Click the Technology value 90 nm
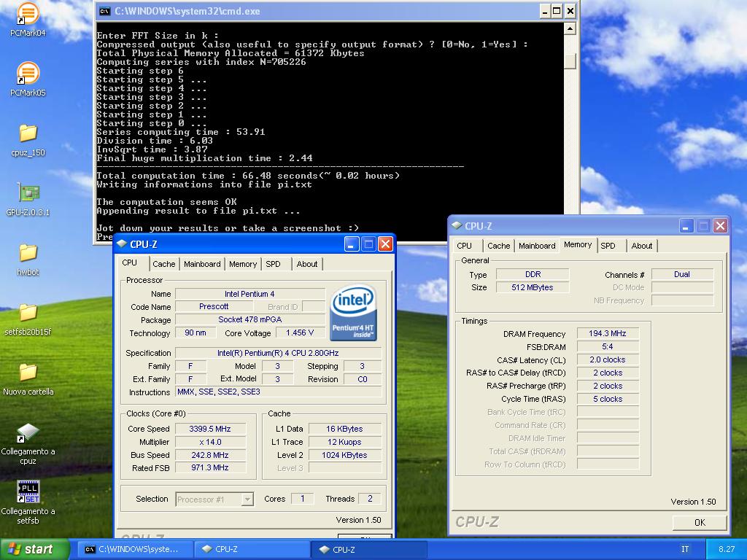Viewport: 747px width, 560px height. pos(196,332)
